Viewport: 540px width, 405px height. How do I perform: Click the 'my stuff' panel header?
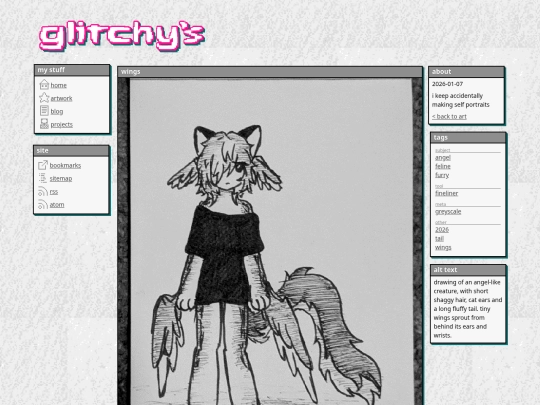coord(72,70)
